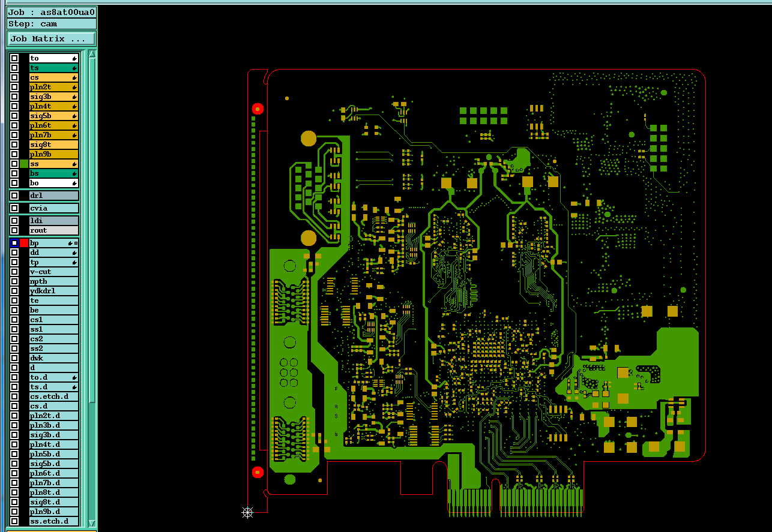Image resolution: width=772 pixels, height=532 pixels.
Task: Click the hand icon on tp layer row
Action: point(74,263)
